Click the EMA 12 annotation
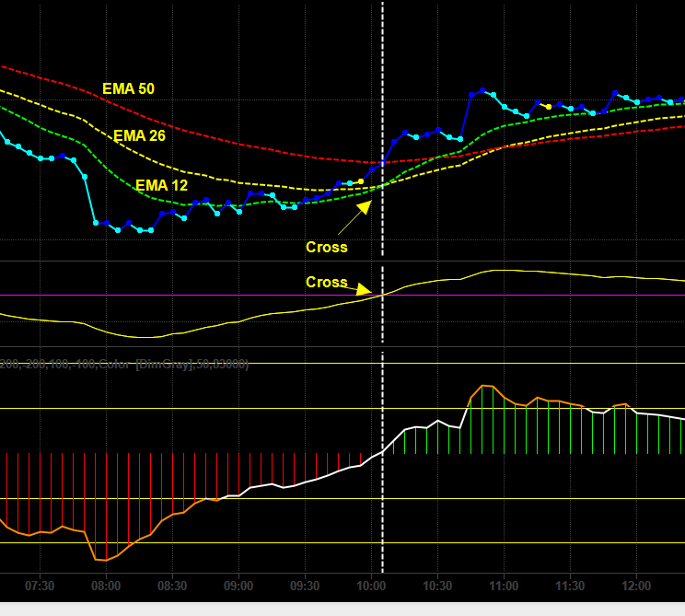 [162, 186]
